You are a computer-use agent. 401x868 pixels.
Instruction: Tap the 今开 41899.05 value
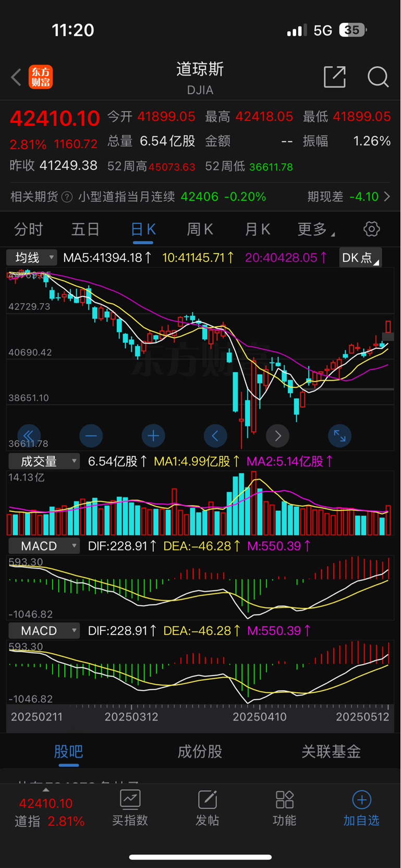[166, 116]
